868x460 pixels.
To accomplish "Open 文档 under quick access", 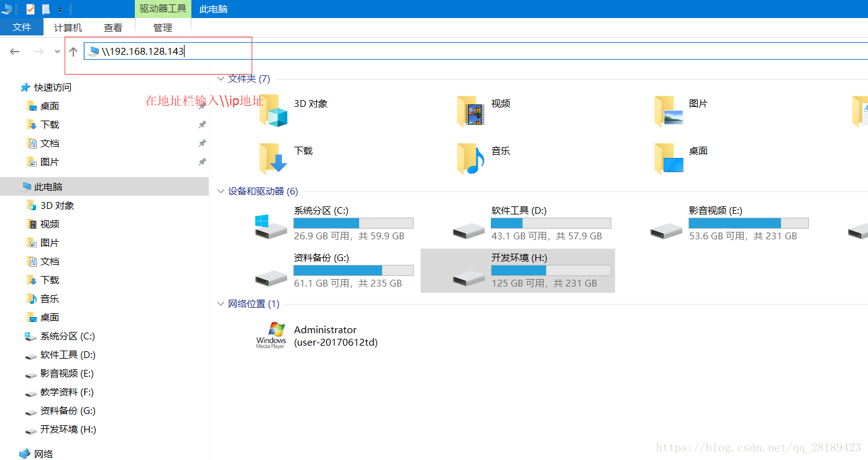I will [50, 143].
